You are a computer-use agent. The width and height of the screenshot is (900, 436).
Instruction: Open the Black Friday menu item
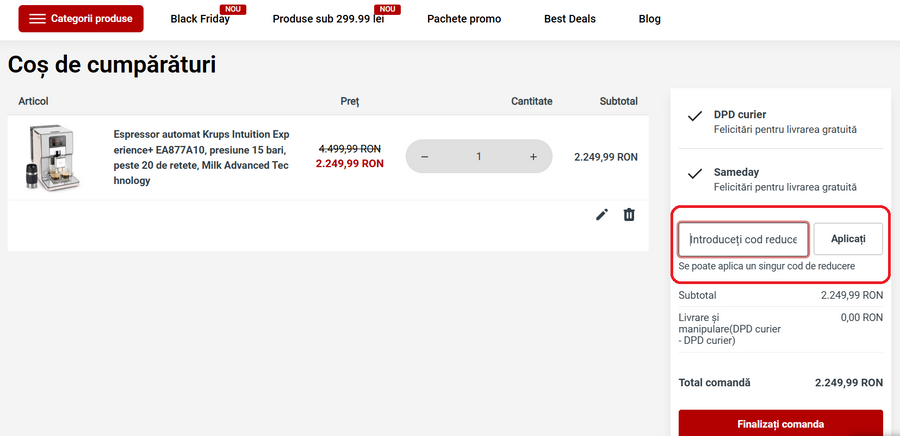coord(200,19)
